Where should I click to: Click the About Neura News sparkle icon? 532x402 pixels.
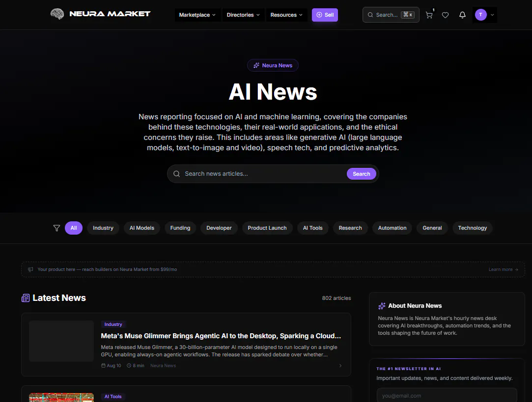382,306
